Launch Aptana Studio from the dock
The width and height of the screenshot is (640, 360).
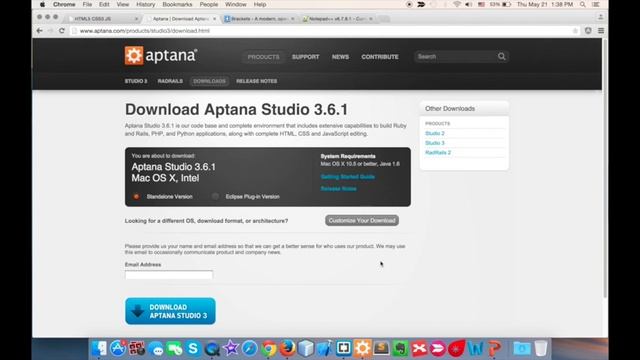pyautogui.click(x=362, y=348)
